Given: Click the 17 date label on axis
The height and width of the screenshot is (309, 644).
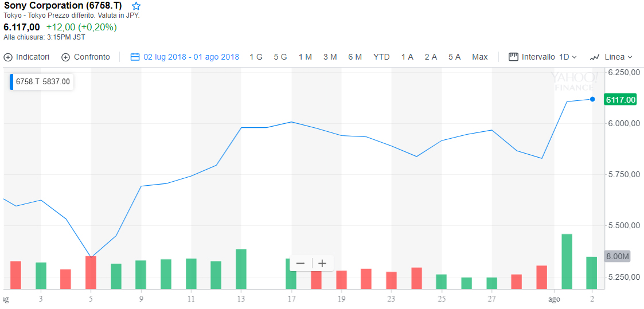Looking at the screenshot, I should tap(291, 299).
